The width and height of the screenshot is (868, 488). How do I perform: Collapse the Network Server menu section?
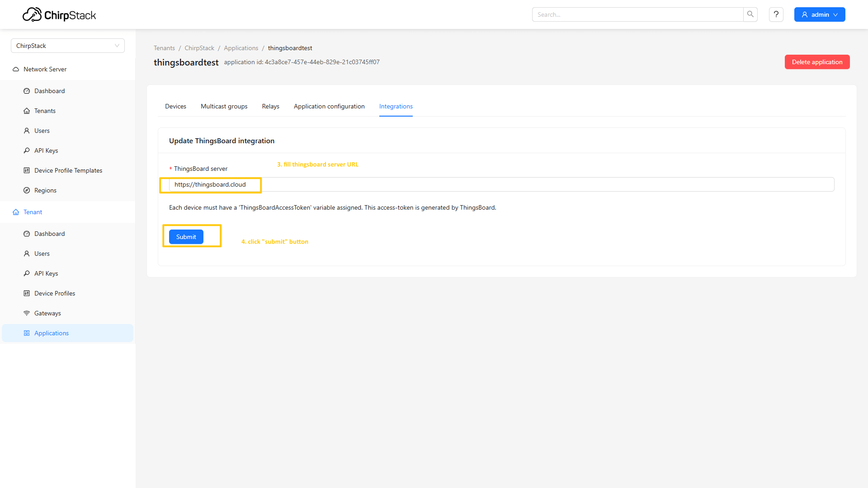45,69
